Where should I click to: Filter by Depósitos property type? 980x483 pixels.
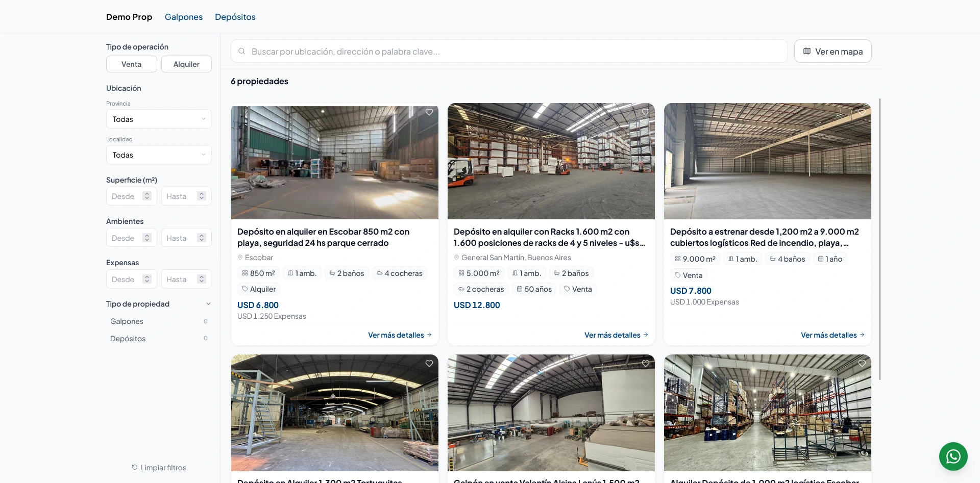click(159, 339)
